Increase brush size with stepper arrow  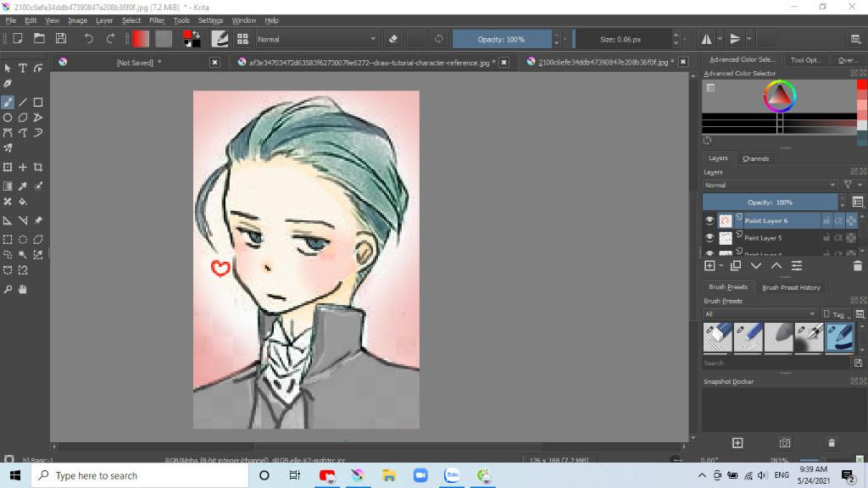click(x=676, y=36)
